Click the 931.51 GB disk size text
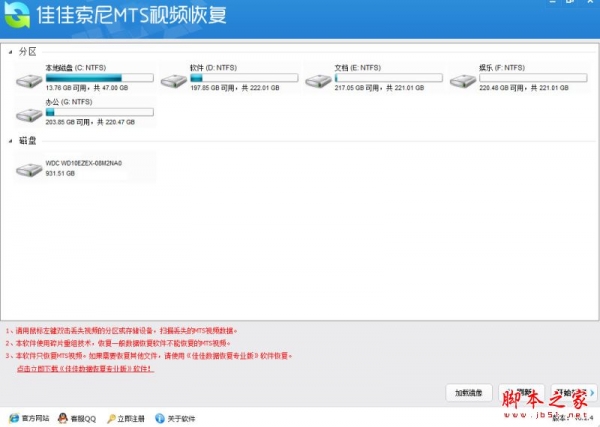Viewport: 600px width, 427px height. click(60, 173)
